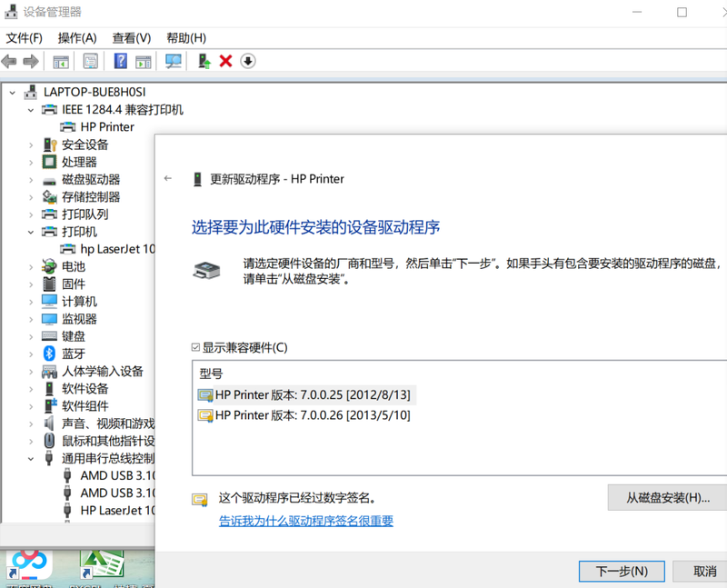
Task: Click the 处理器 processor icon
Action: pyautogui.click(x=49, y=162)
